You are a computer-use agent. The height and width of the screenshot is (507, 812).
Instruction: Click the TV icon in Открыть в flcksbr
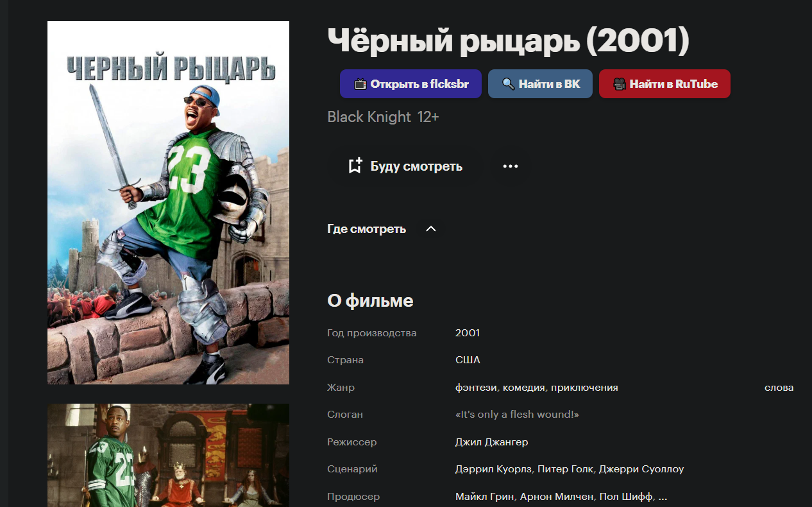click(360, 84)
